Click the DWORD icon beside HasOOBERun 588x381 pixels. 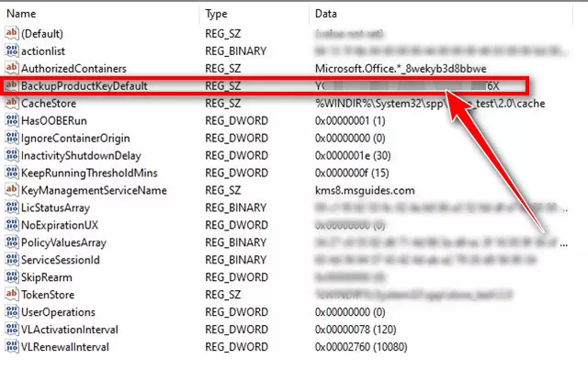pyautogui.click(x=12, y=120)
